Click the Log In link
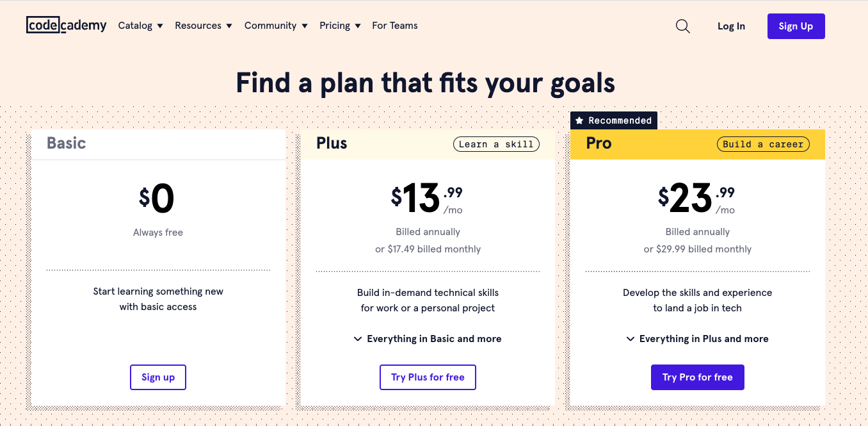 click(731, 26)
